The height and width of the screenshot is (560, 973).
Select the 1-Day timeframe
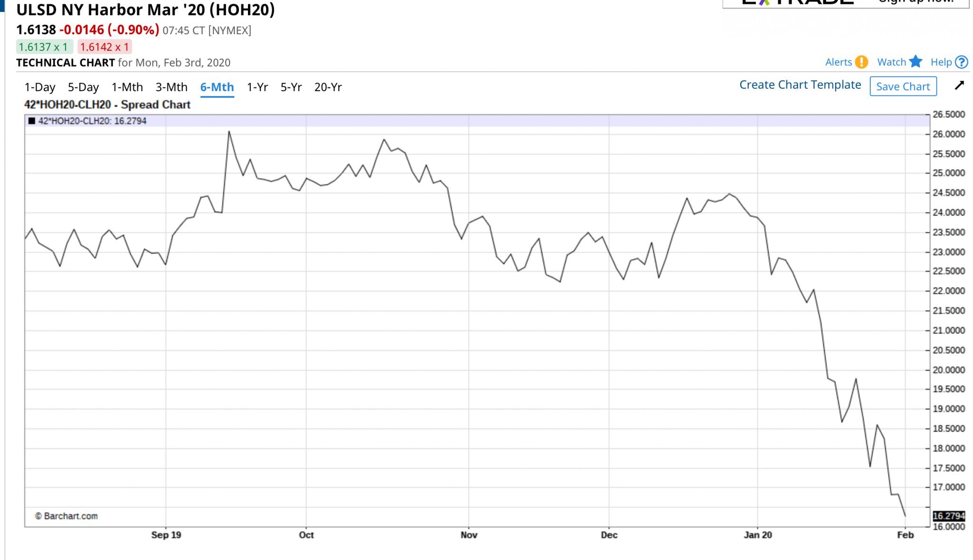[x=40, y=87]
